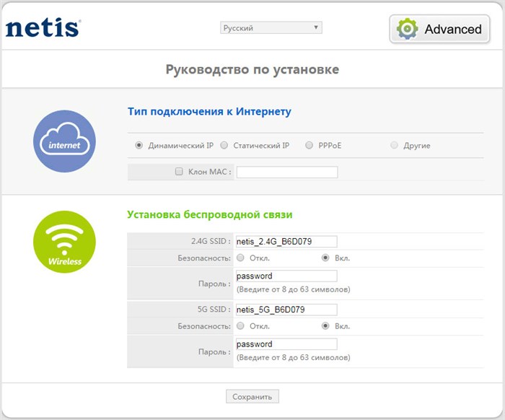This screenshot has height=420, width=505.
Task: Set 5G security to Вкл.
Action: point(325,326)
